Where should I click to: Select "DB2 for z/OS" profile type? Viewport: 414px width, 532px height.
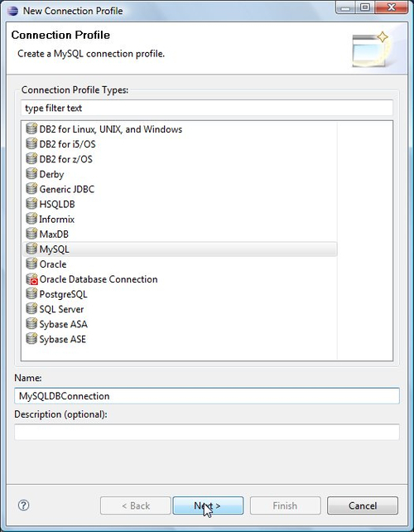65,159
